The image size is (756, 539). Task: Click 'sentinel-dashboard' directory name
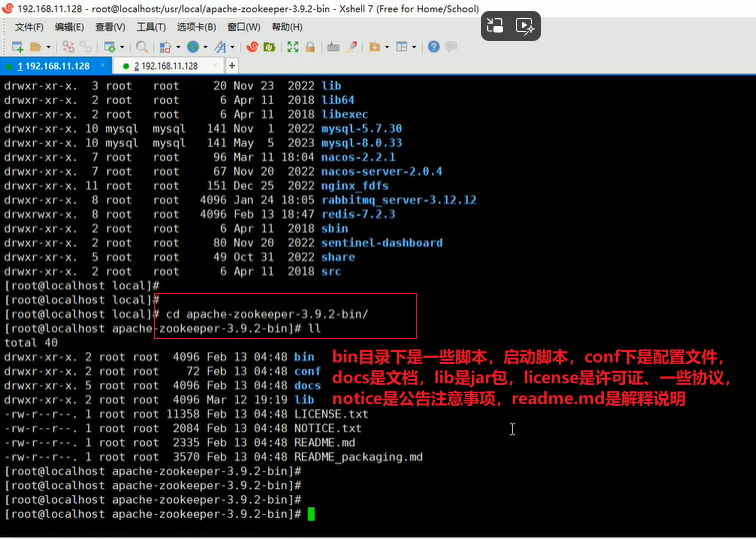[x=382, y=243]
